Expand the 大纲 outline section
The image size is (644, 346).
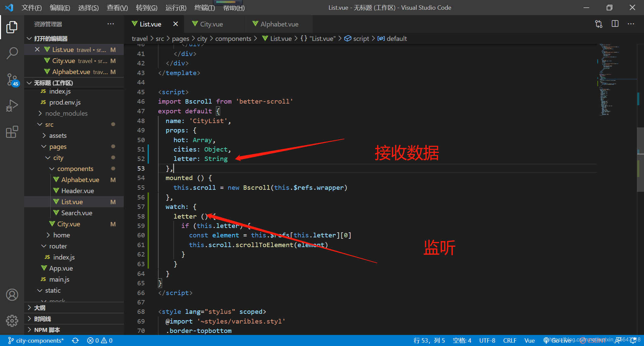tap(74, 308)
